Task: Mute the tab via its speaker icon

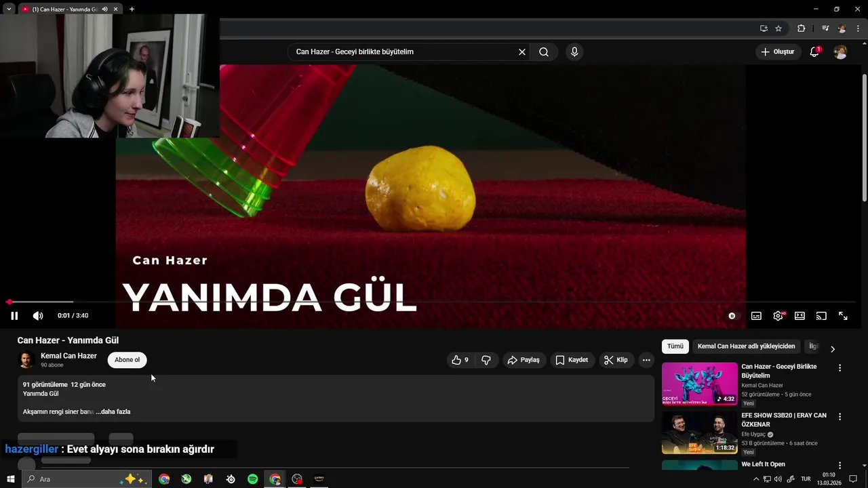Action: pyautogui.click(x=105, y=9)
